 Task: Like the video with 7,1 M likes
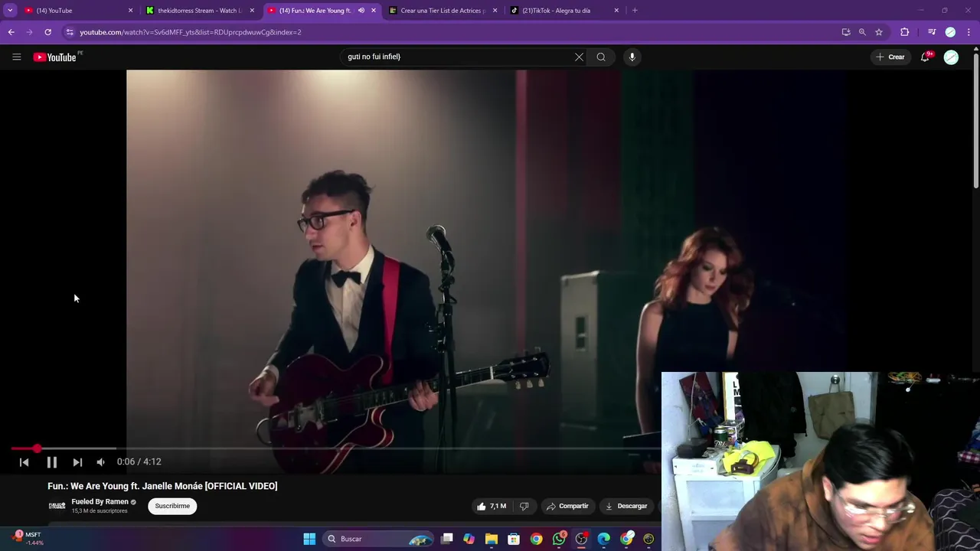pos(492,506)
